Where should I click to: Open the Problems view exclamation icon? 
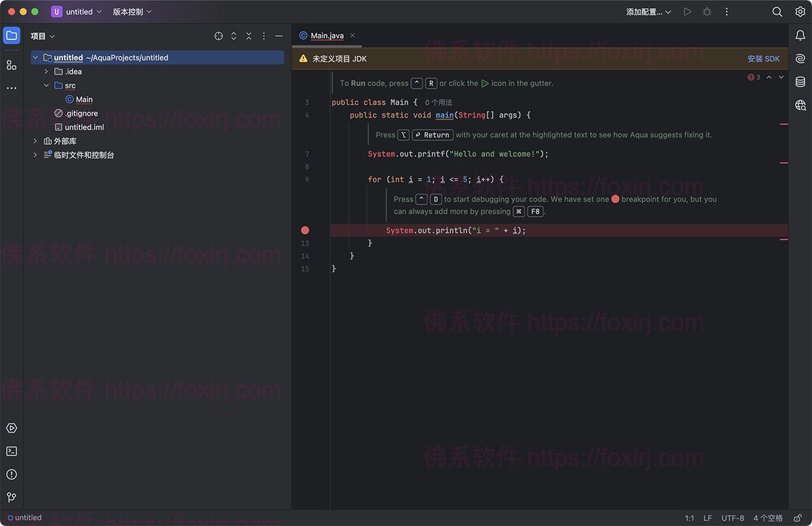pos(11,474)
